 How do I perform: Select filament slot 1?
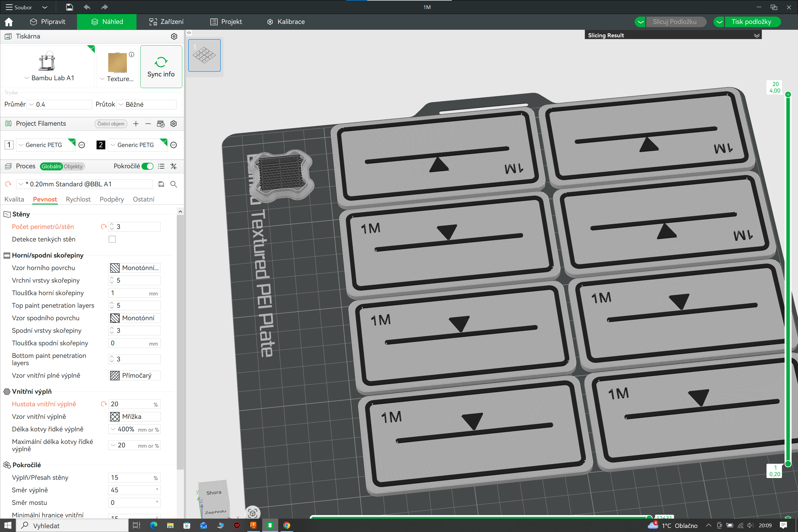click(x=9, y=145)
